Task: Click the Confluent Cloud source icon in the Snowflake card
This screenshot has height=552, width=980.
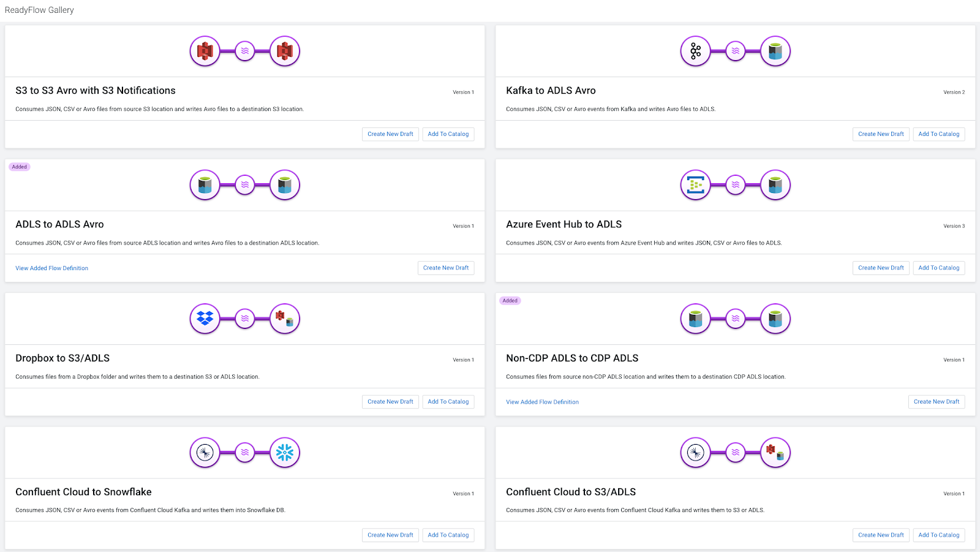Action: coord(205,453)
